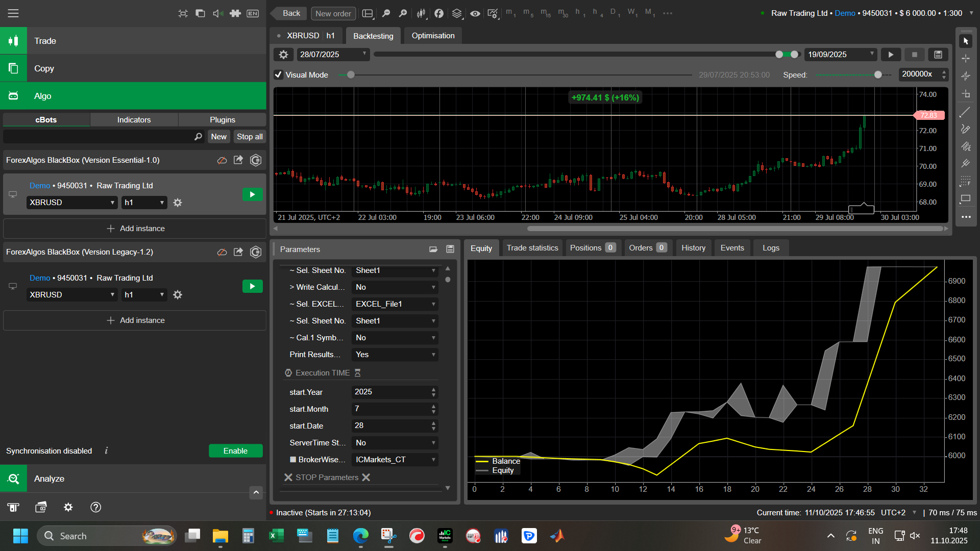Run the Essential-1.0 cBot instance
This screenshot has height=551, width=980.
pyautogui.click(x=252, y=194)
